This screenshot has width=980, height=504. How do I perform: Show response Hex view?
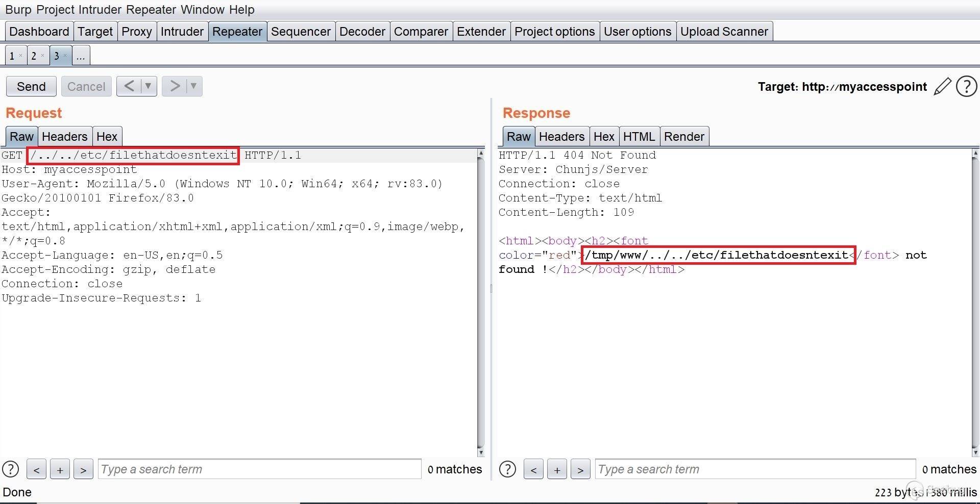click(x=604, y=136)
